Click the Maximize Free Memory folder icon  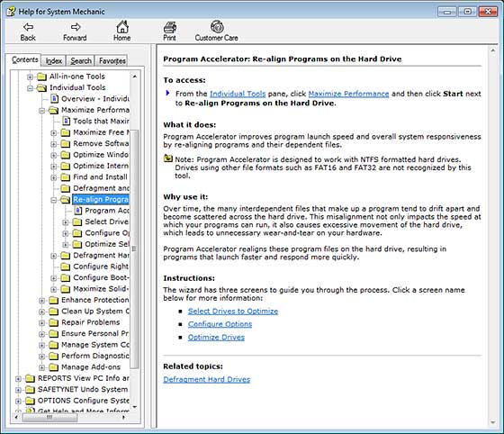(x=65, y=132)
